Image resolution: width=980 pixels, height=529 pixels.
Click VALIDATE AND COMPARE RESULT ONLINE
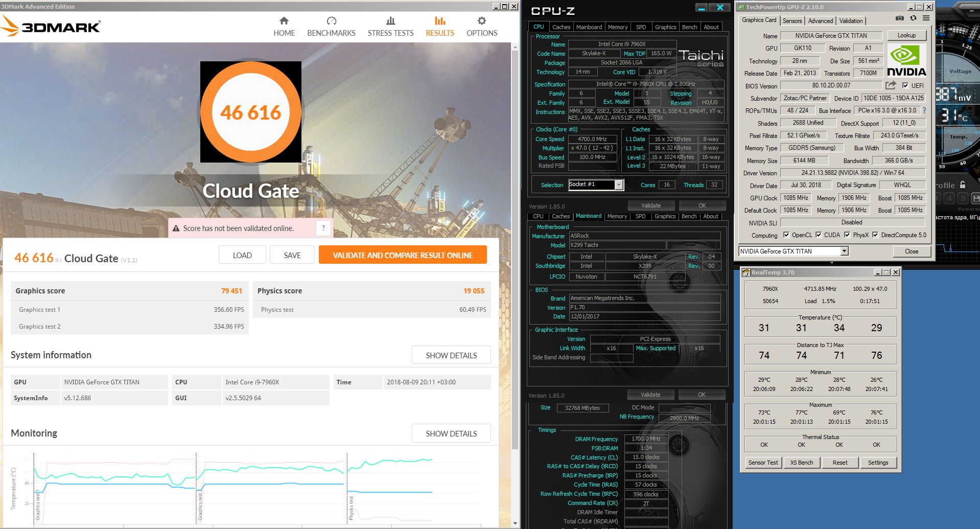click(403, 255)
